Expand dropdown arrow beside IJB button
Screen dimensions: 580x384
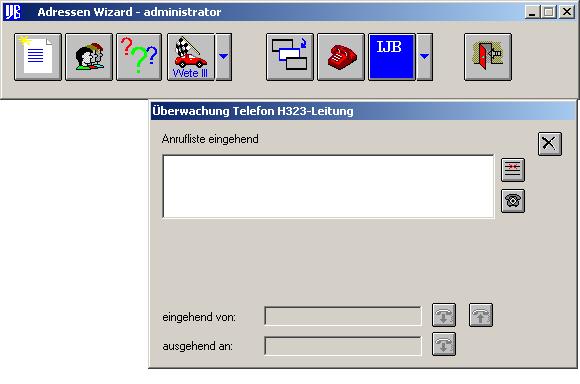pos(424,57)
